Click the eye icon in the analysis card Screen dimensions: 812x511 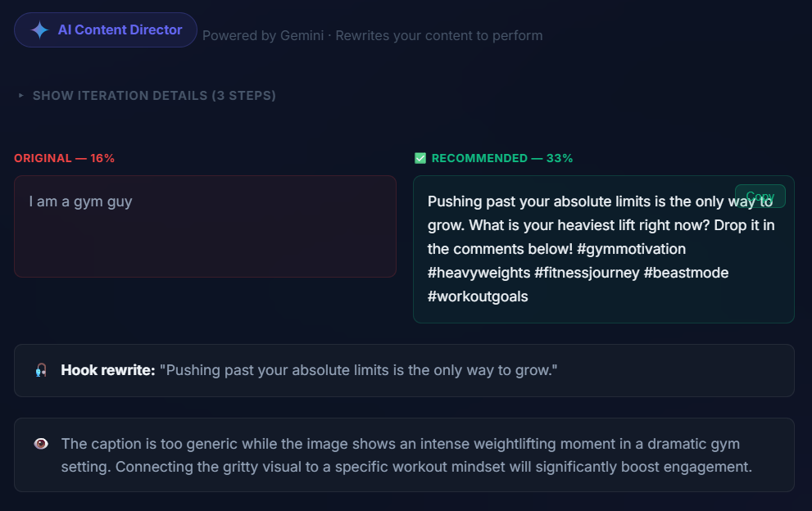pyautogui.click(x=41, y=444)
